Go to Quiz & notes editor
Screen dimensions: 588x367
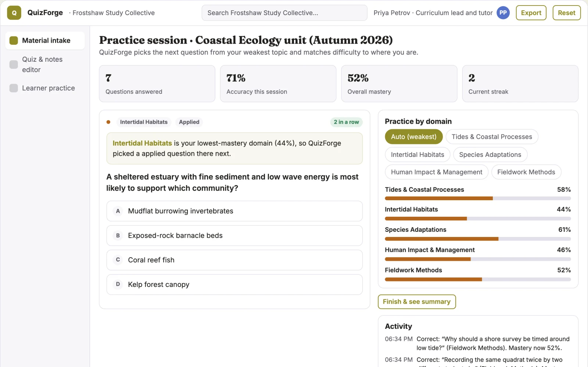tap(45, 64)
